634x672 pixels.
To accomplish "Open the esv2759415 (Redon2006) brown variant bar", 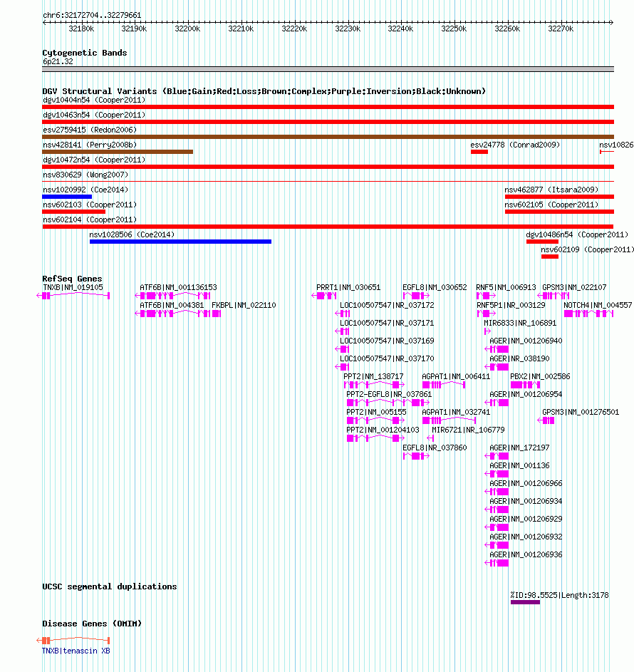I will click(x=328, y=137).
